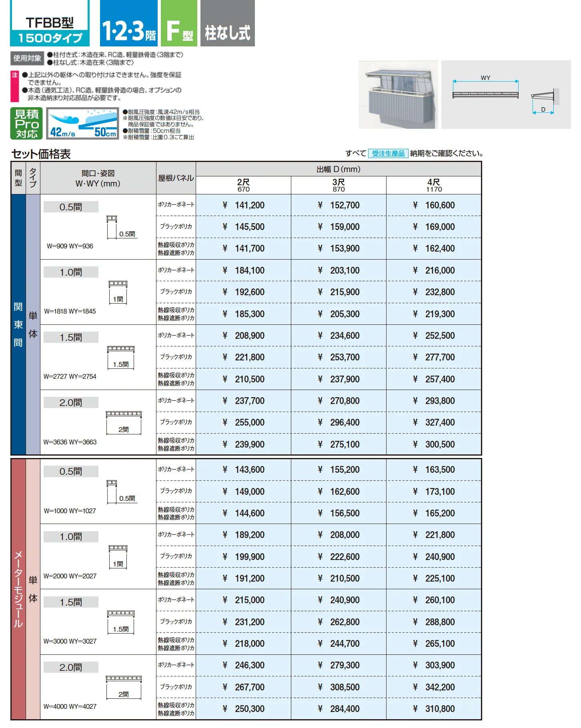581x728 pixels.
Task: Click the price ¥232,800
Action: 434,292
